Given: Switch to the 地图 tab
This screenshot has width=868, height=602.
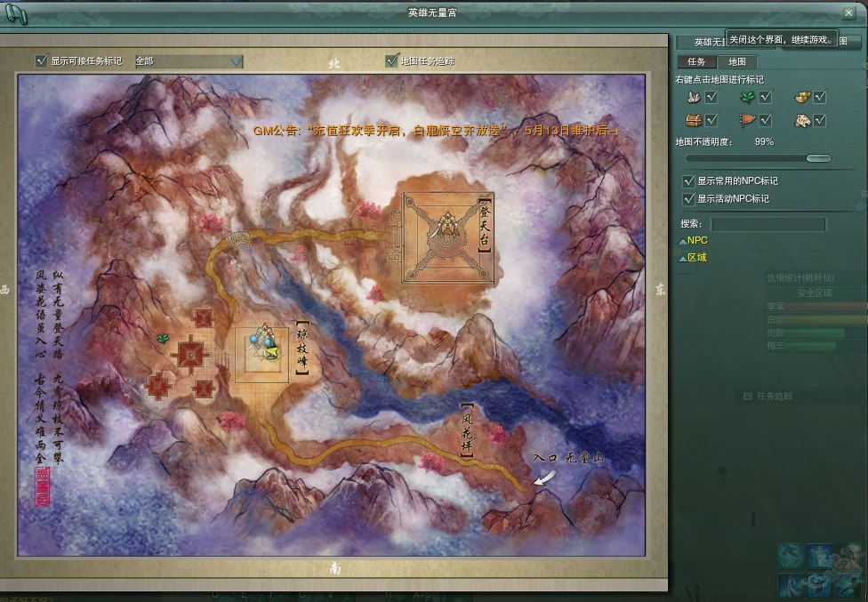Looking at the screenshot, I should 737,62.
